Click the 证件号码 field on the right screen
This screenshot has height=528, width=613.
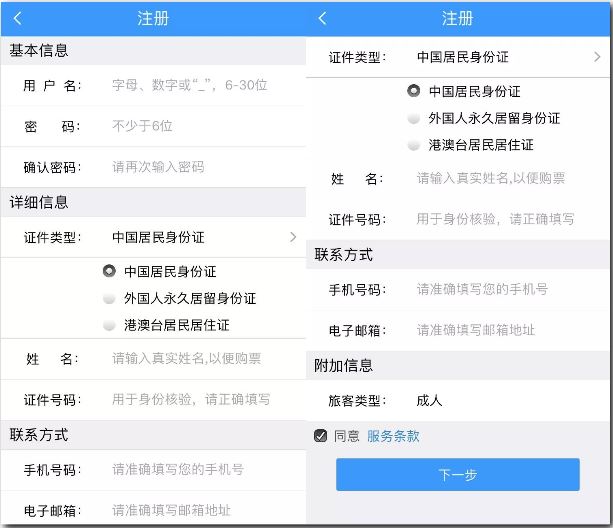(495, 219)
